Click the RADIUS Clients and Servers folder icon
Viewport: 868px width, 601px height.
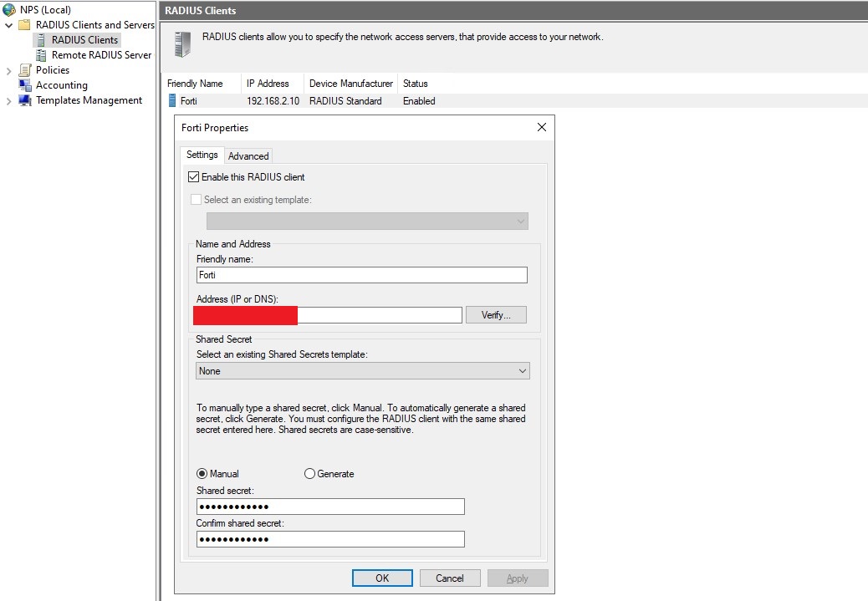25,25
